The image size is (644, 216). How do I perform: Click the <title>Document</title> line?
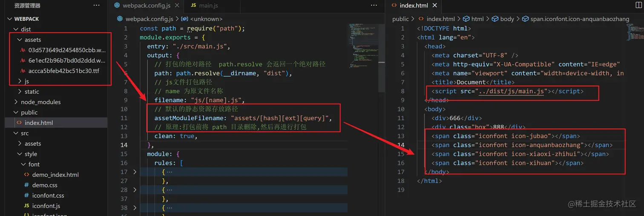473,82
